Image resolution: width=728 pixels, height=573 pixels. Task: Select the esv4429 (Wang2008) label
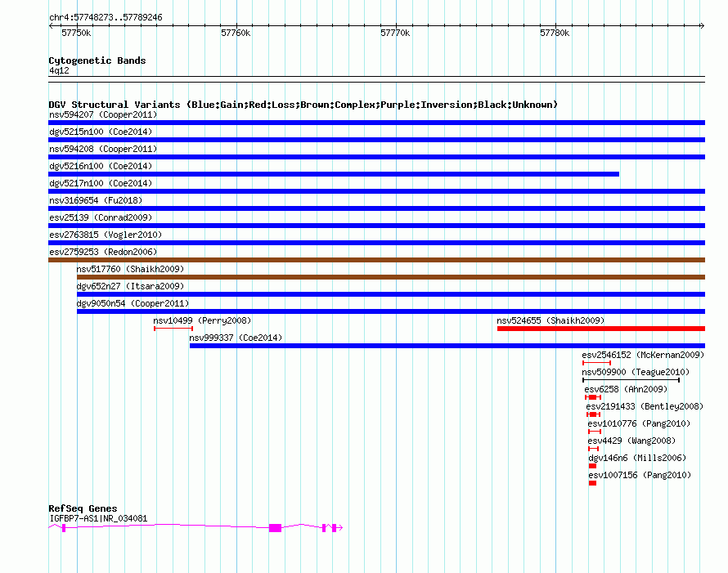tap(631, 441)
